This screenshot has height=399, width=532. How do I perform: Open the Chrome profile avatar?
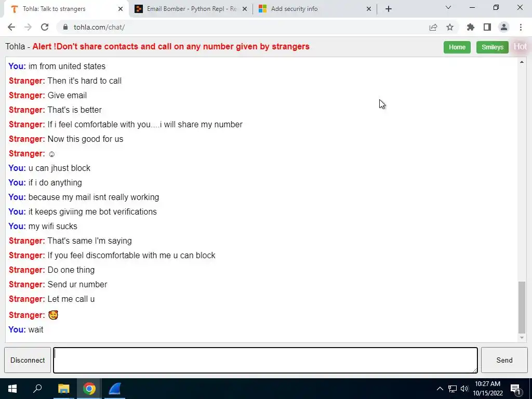point(504,27)
